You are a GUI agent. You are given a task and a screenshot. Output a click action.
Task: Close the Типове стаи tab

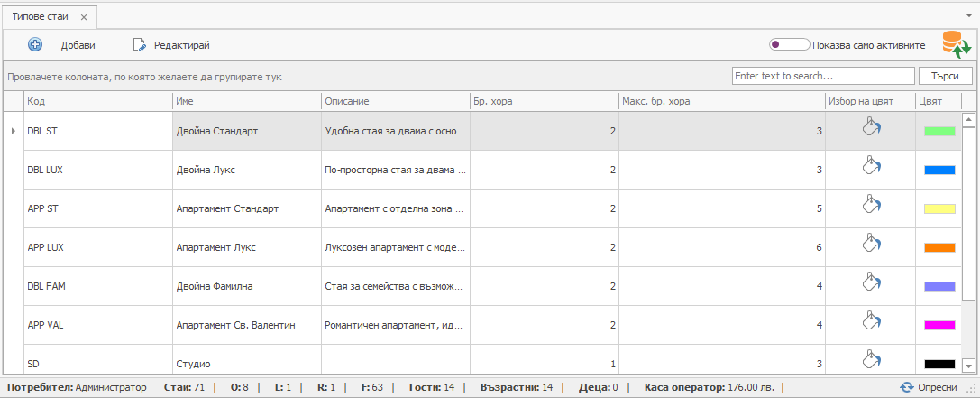84,17
